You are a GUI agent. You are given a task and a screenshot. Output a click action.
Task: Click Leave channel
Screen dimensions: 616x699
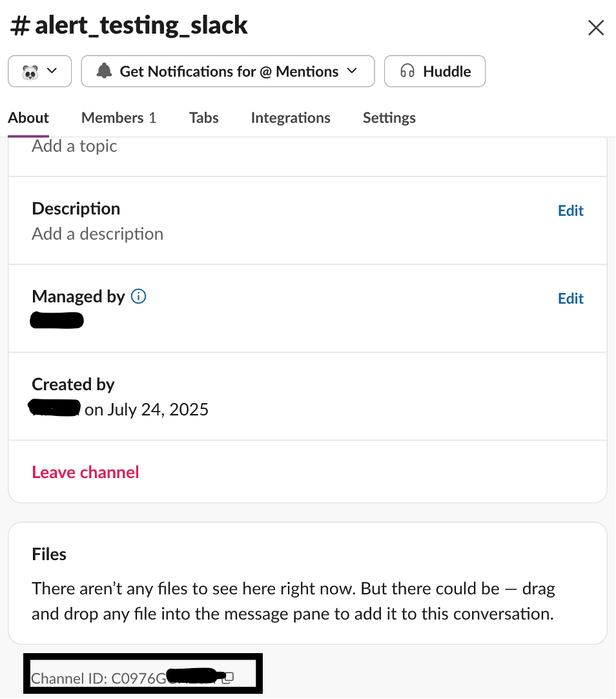coord(85,472)
